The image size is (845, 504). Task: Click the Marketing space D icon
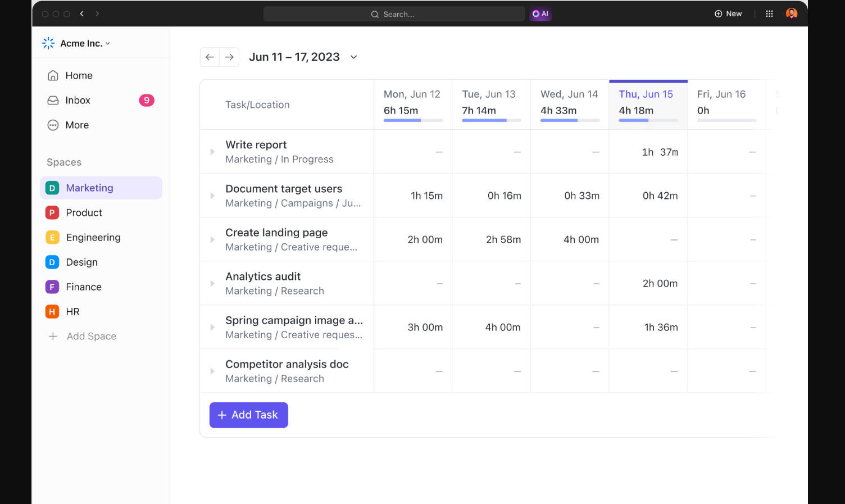click(52, 188)
